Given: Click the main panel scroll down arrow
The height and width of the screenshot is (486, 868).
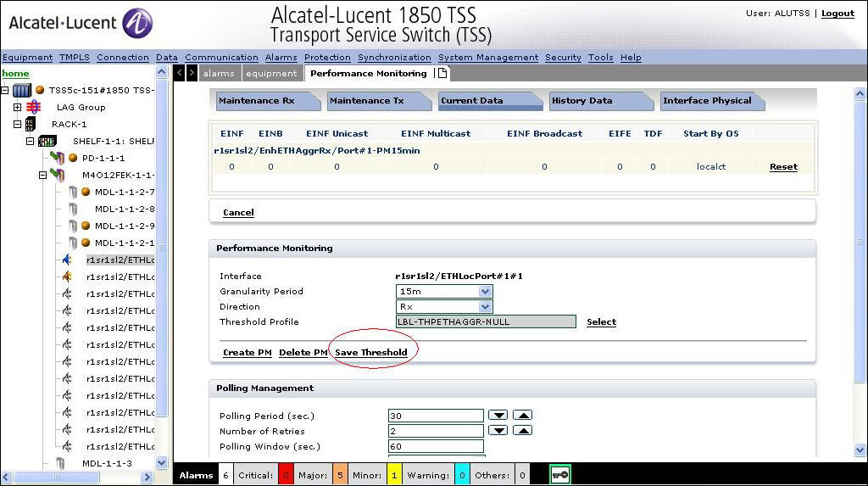Looking at the screenshot, I should click(x=860, y=450).
